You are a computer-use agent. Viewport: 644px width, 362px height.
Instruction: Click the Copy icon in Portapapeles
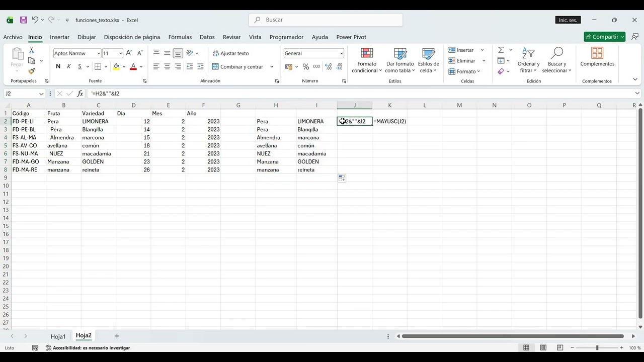[x=32, y=61]
